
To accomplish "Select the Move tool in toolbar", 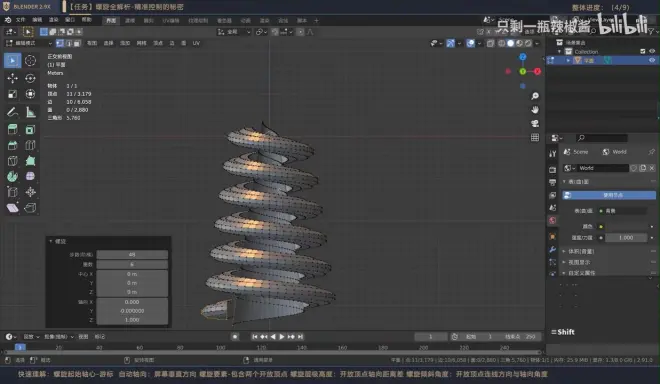I will coord(13,78).
